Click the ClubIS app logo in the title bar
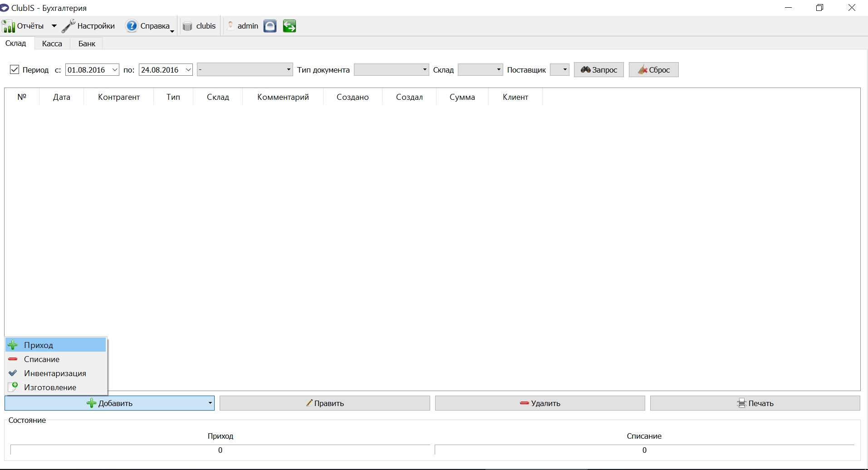The height and width of the screenshot is (470, 868). [x=5, y=8]
